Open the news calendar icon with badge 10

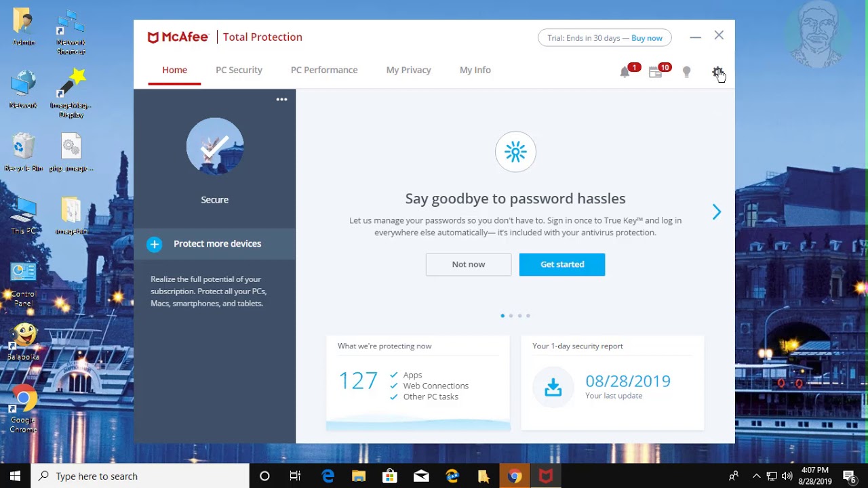[x=655, y=72]
